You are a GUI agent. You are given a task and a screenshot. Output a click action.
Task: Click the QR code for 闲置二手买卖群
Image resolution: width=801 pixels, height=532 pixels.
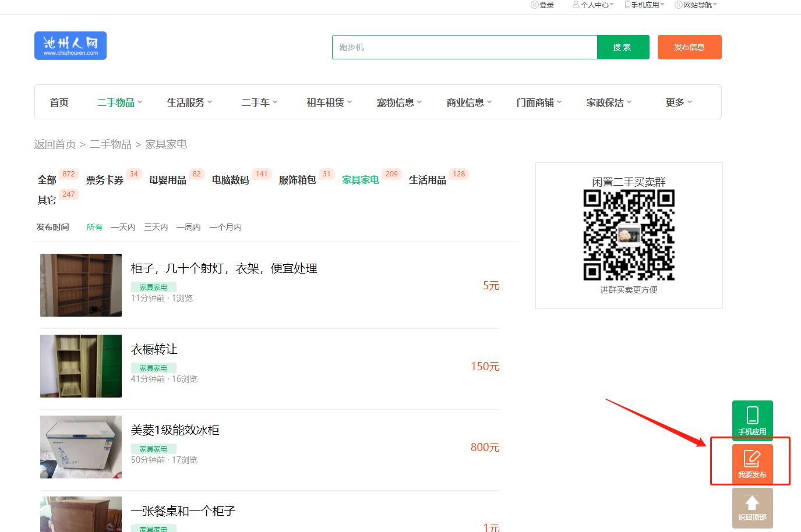click(x=629, y=235)
